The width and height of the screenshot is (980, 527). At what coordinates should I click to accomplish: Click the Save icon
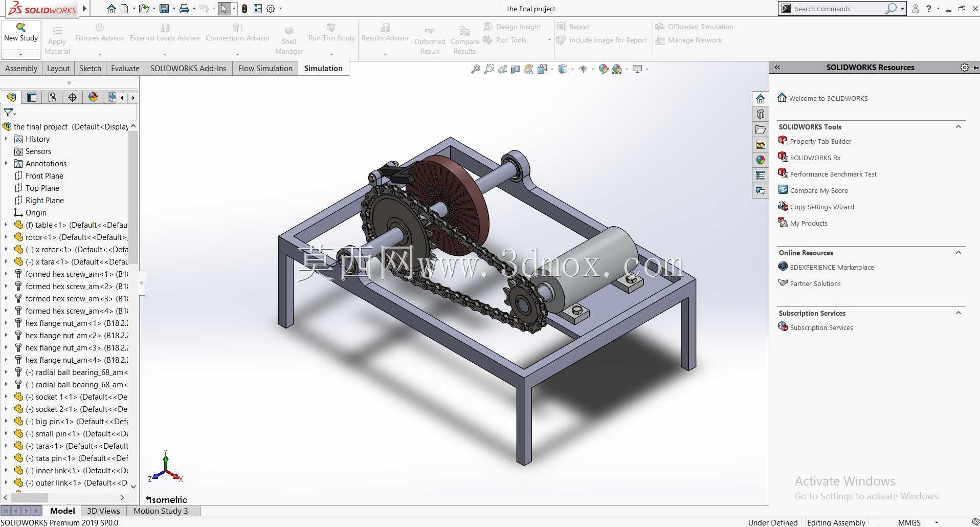click(x=164, y=9)
